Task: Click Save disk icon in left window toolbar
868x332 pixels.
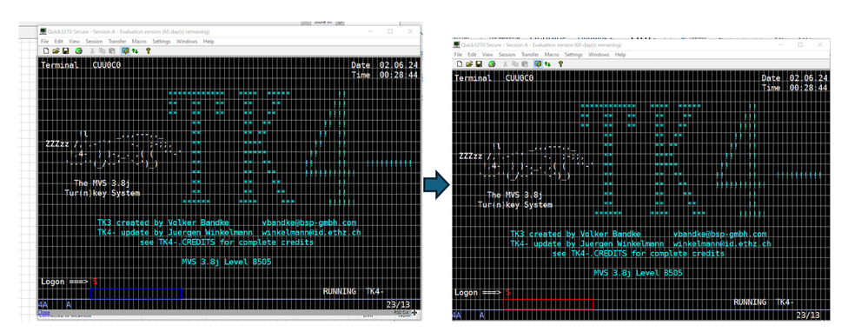Action: click(65, 51)
